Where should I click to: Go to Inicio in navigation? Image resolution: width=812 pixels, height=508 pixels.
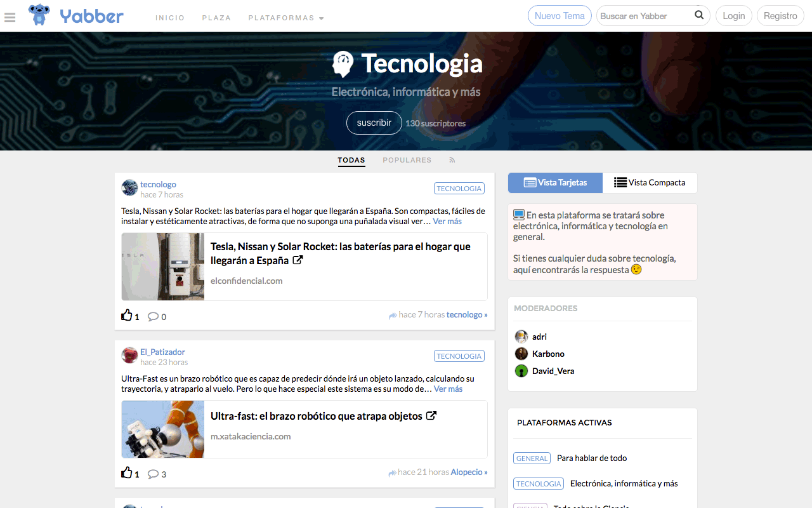coord(170,18)
